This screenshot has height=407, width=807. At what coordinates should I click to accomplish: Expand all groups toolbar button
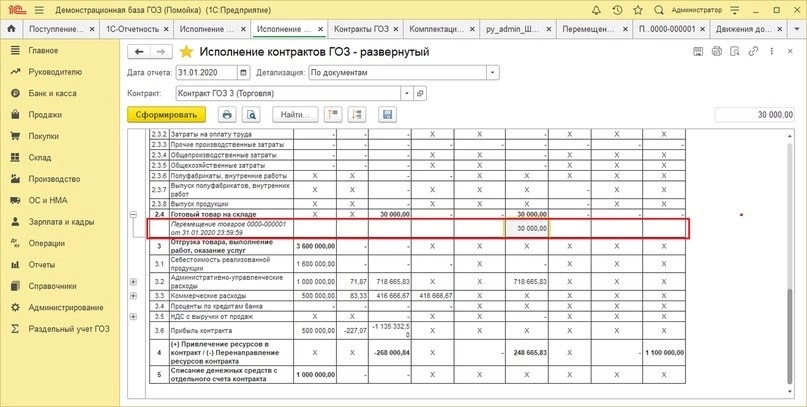tap(357, 115)
